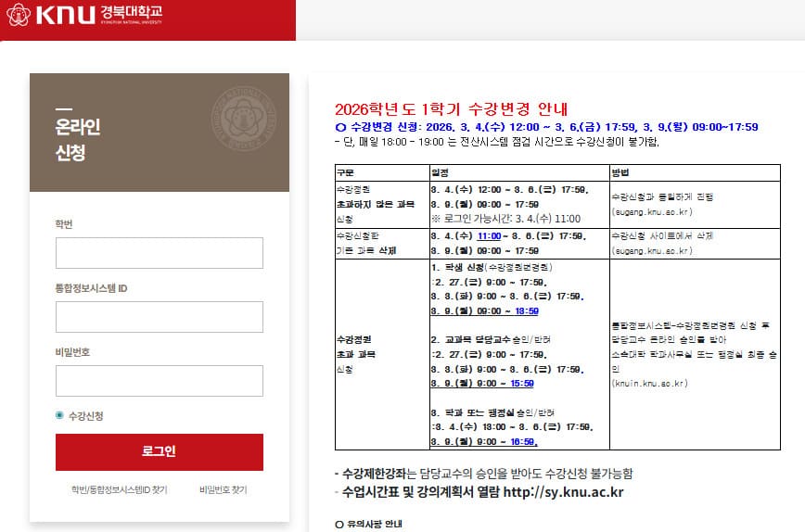Select the 수강신청 radio button

point(60,416)
